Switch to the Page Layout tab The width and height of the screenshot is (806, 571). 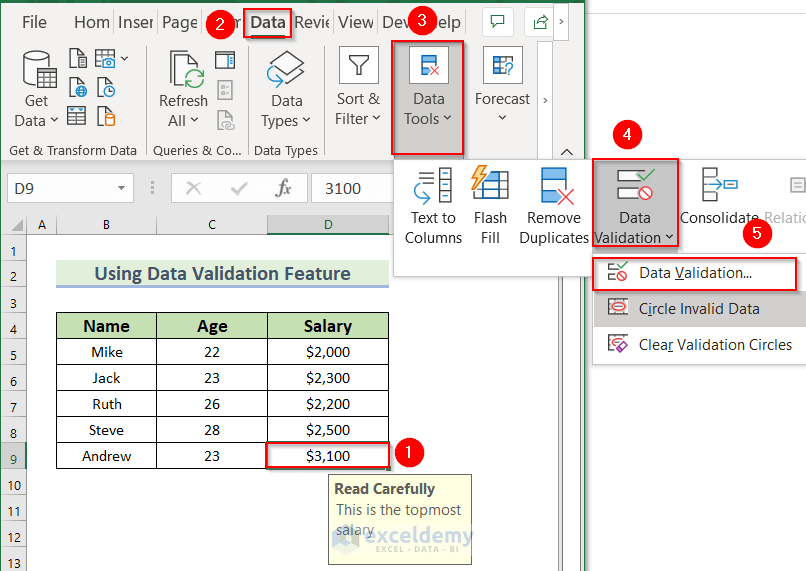tap(179, 22)
